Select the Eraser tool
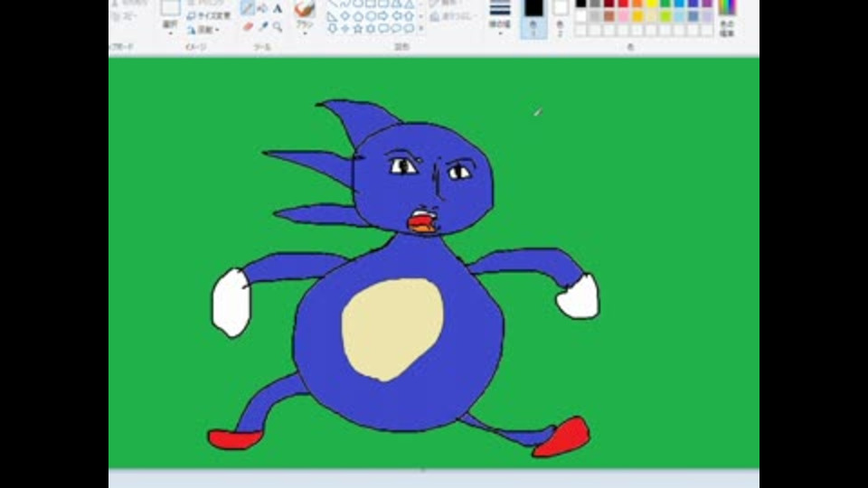The width and height of the screenshot is (868, 488). (x=248, y=26)
